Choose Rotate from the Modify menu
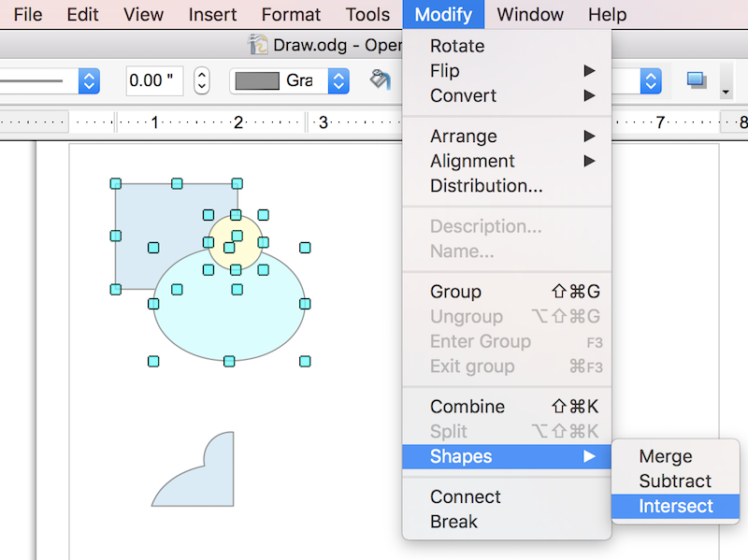The image size is (748, 560). click(456, 45)
